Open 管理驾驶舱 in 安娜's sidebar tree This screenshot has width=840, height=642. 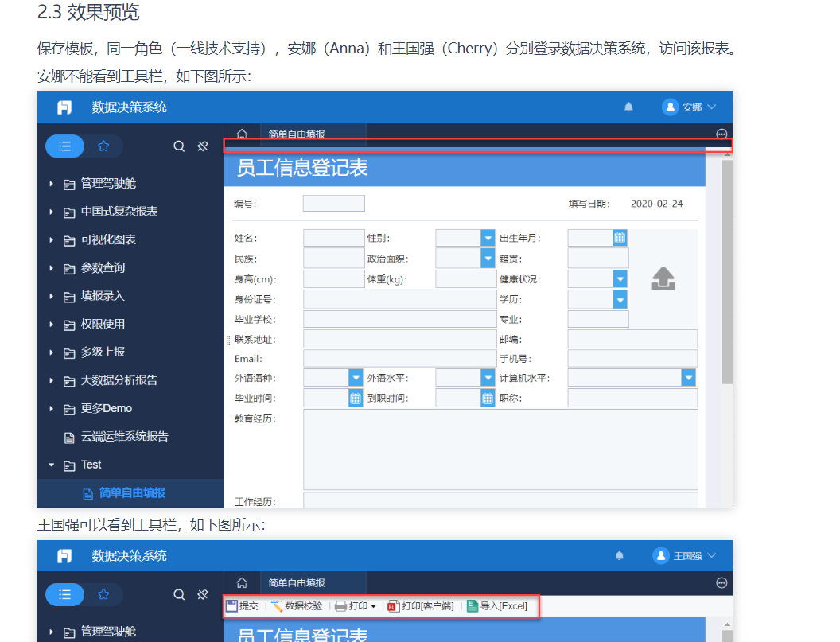click(x=108, y=184)
